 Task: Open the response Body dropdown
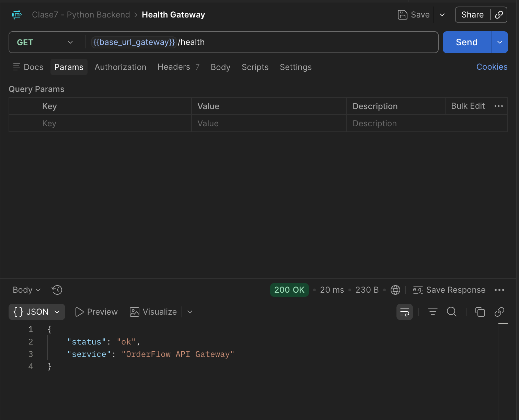[27, 290]
